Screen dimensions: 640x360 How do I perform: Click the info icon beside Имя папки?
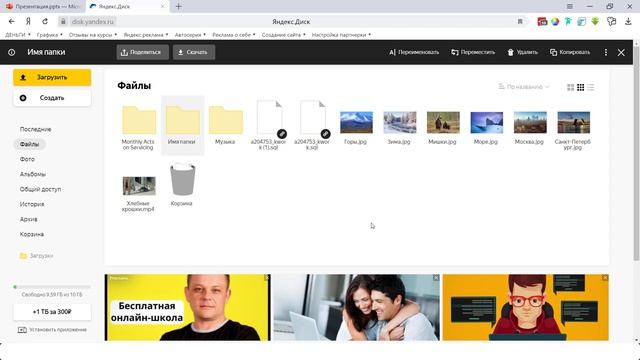(x=11, y=52)
